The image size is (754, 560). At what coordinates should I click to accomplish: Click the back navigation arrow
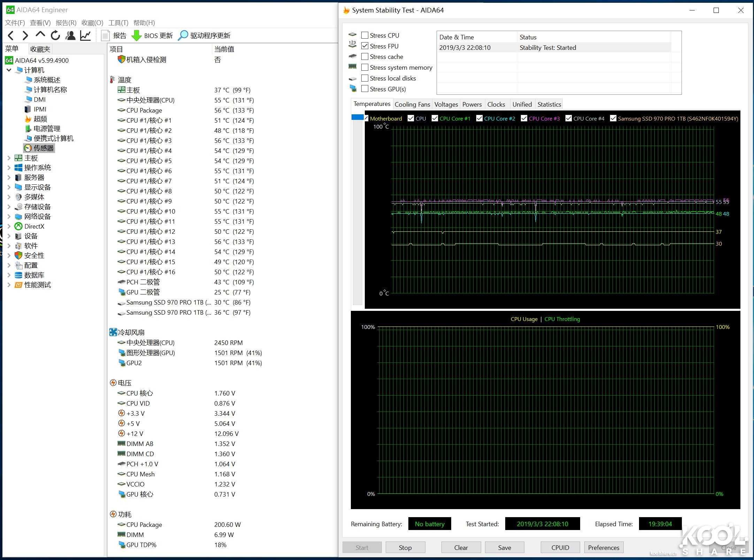click(10, 35)
